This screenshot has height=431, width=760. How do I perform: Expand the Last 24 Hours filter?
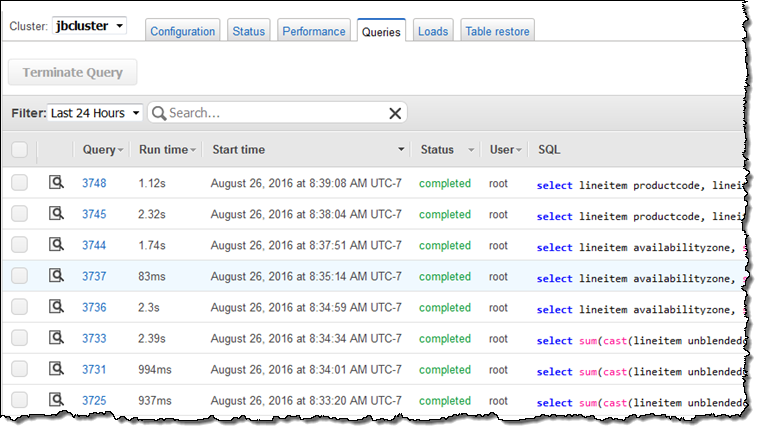96,113
